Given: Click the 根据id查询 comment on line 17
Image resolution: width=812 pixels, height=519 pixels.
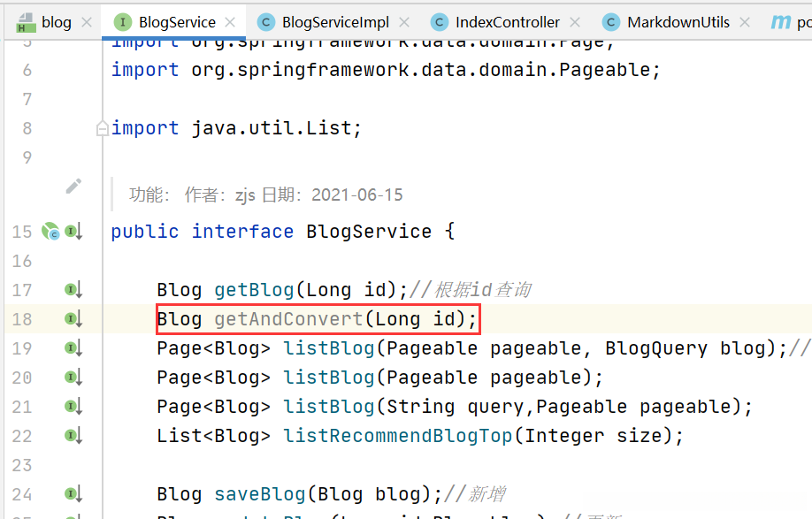Looking at the screenshot, I should click(471, 290).
